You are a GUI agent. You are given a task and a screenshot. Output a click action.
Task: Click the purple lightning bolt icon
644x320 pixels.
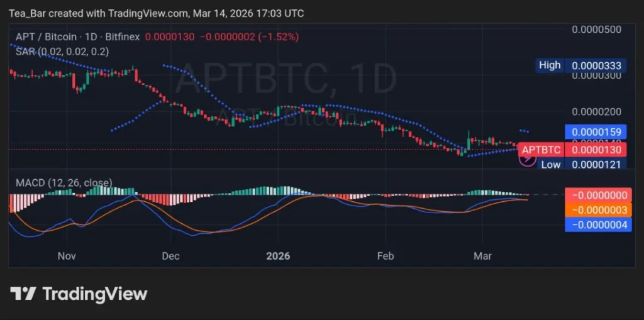(x=527, y=160)
